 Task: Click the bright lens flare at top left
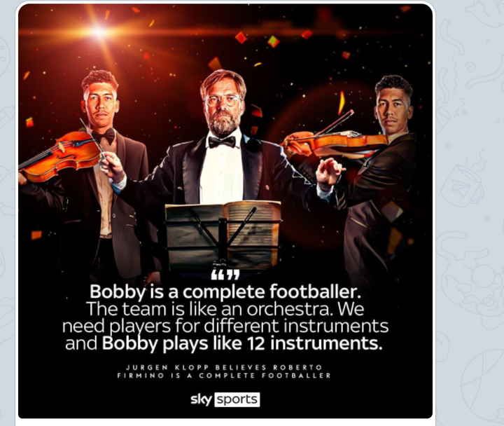click(x=99, y=32)
